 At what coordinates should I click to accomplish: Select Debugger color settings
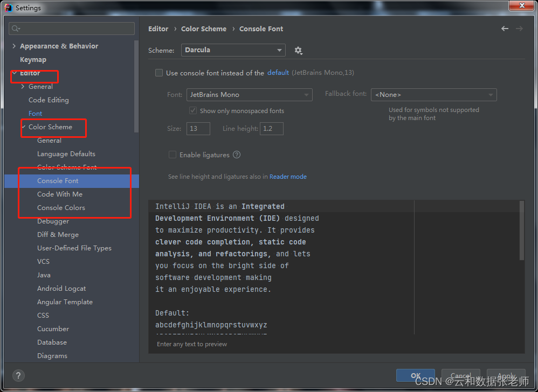tap(53, 221)
